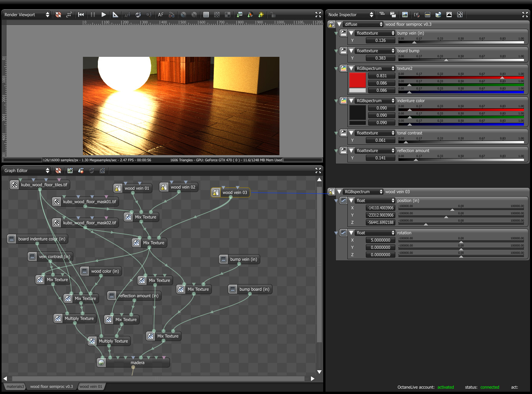
Task: Pause the render in the viewport
Action: pyautogui.click(x=93, y=15)
